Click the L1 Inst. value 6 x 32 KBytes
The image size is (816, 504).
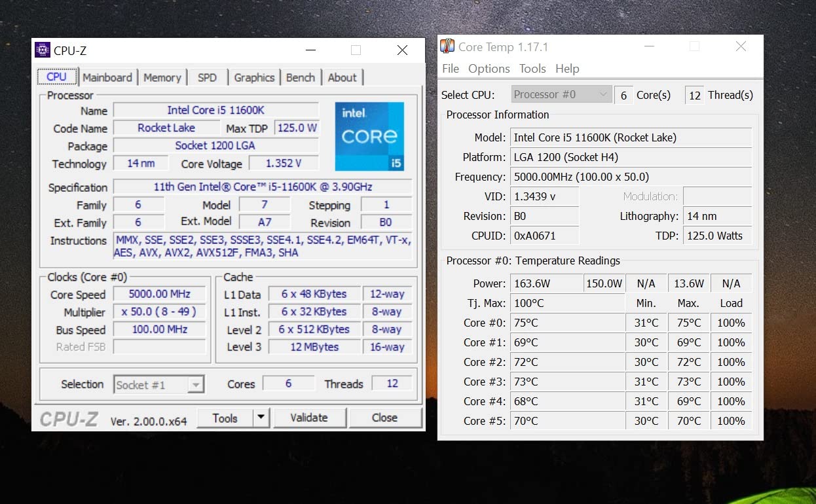[x=314, y=312]
